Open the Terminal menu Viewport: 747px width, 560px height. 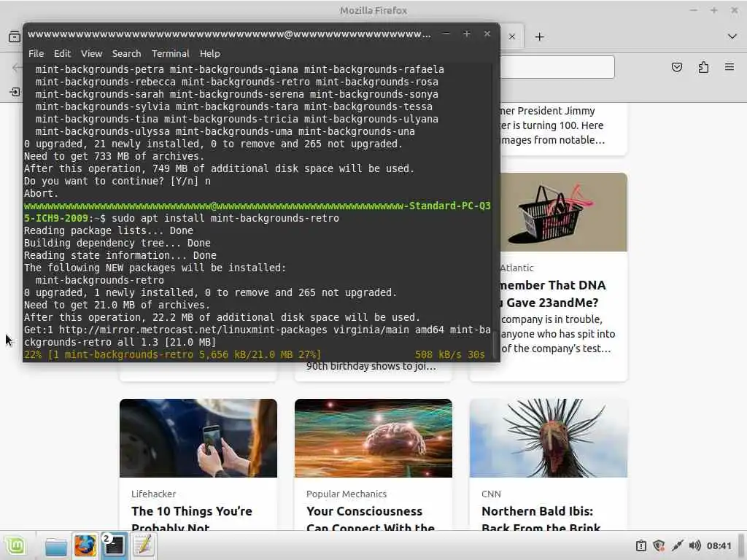click(x=170, y=53)
